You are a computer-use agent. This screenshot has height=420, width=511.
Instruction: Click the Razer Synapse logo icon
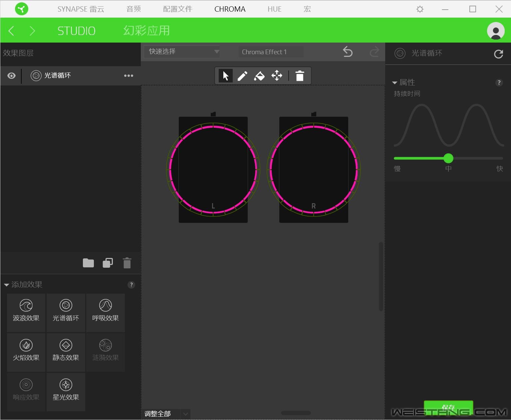pos(22,9)
